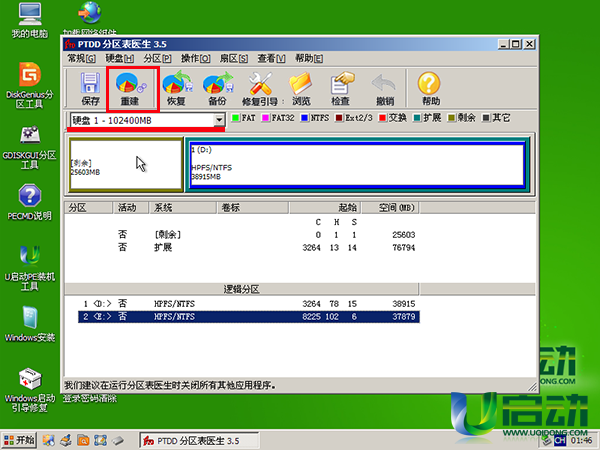Click the grey 其它 legend swatch

(486, 117)
